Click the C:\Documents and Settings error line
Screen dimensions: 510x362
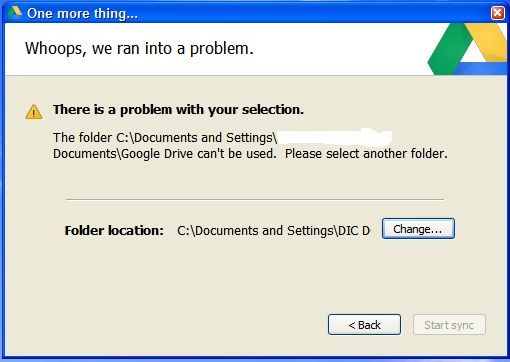(x=165, y=138)
